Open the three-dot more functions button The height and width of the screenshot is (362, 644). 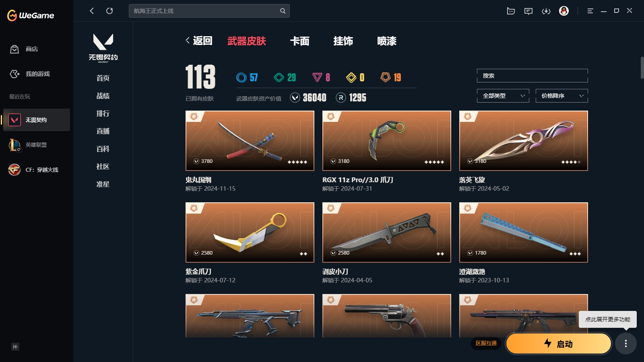626,343
